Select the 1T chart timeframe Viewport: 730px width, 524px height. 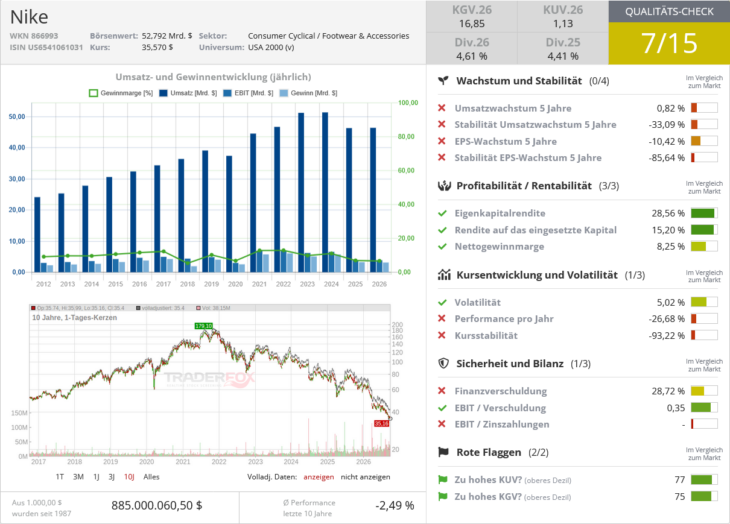[60, 477]
